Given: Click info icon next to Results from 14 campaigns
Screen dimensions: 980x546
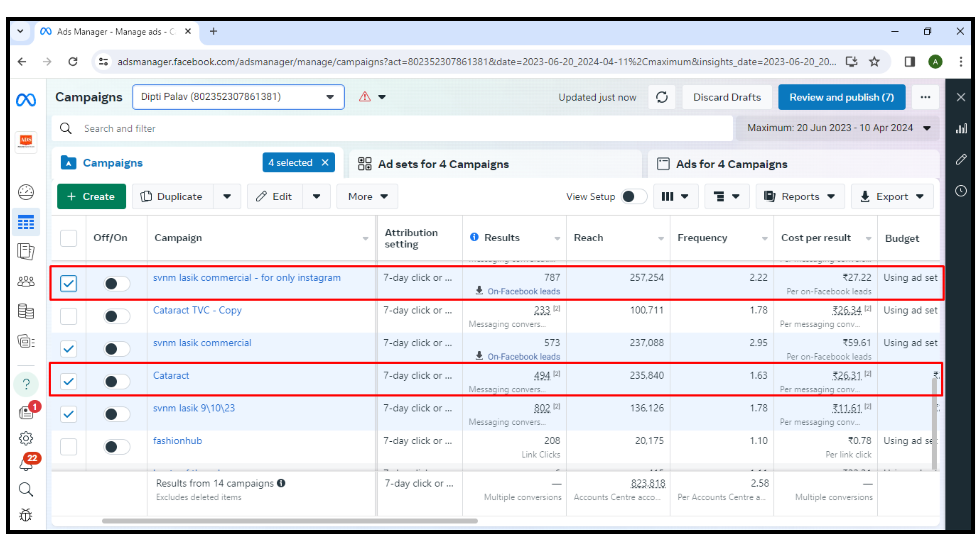Looking at the screenshot, I should (281, 483).
